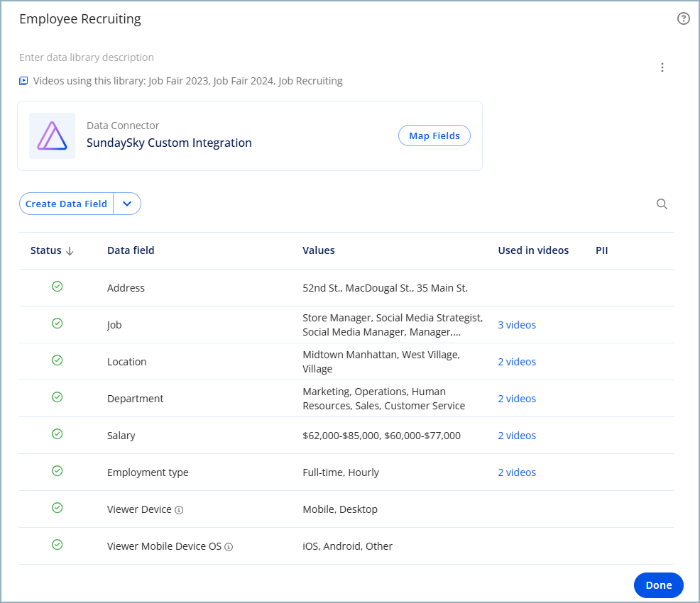Image resolution: width=700 pixels, height=603 pixels.
Task: Click the values 'iOS, Android, Other'
Action: [348, 546]
